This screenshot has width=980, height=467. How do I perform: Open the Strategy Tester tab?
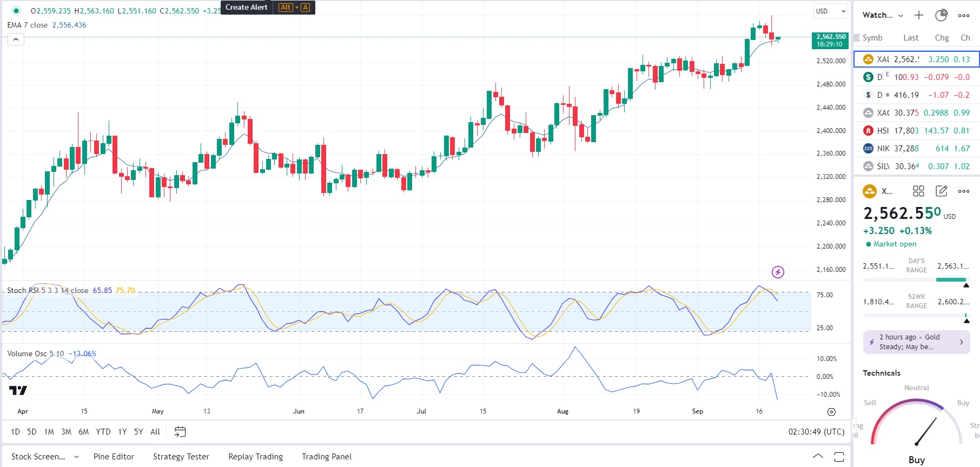pyautogui.click(x=181, y=457)
